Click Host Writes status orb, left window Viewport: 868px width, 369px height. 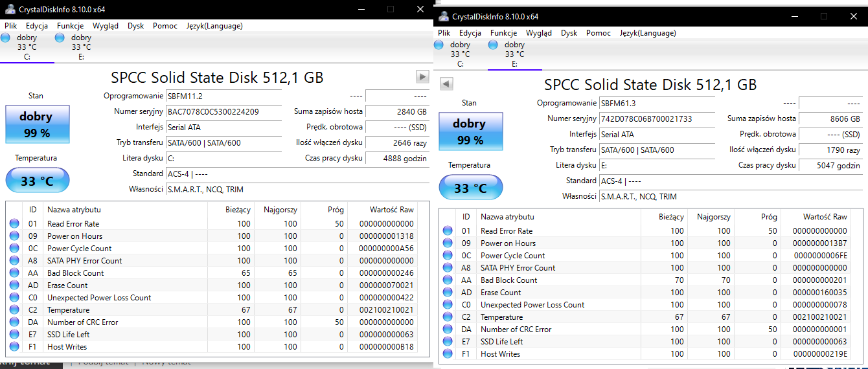point(14,347)
